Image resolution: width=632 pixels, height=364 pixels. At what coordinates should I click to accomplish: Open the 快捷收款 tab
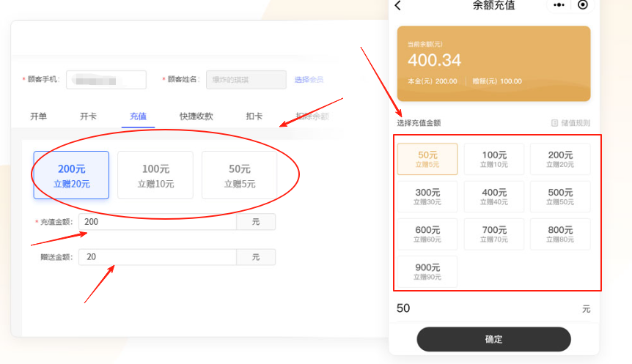pyautogui.click(x=196, y=116)
